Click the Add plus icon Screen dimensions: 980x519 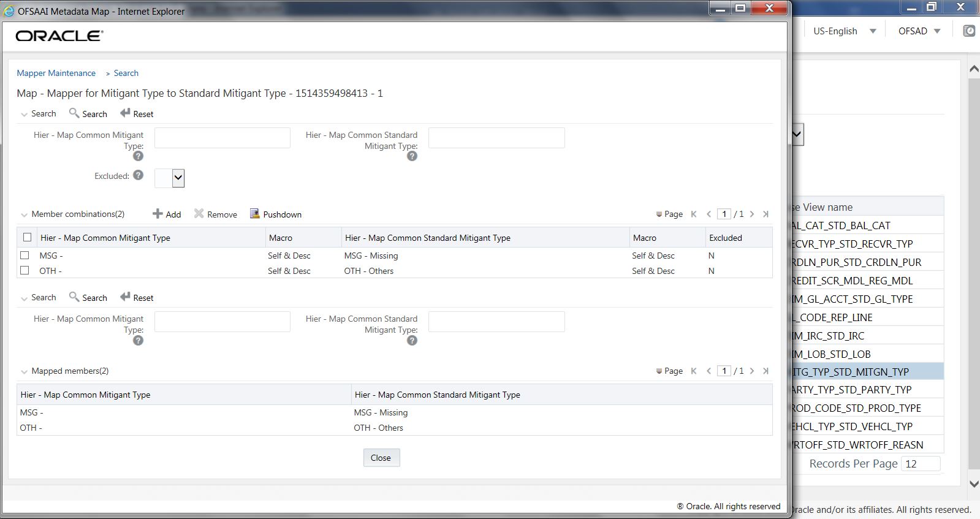click(158, 214)
